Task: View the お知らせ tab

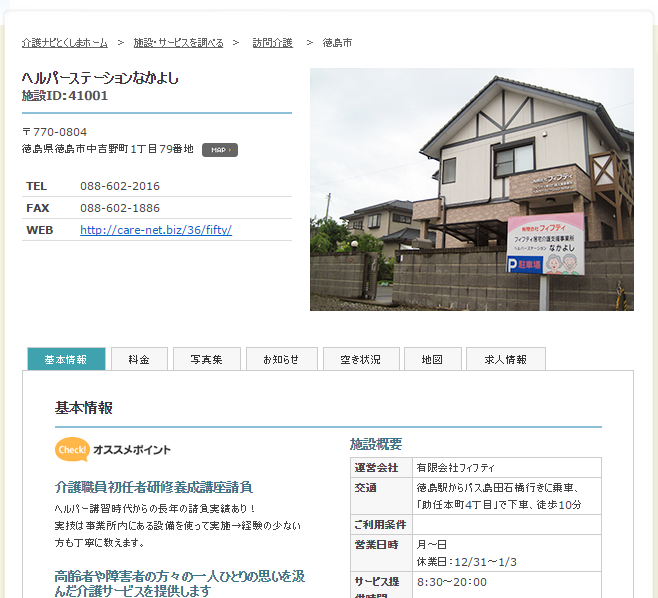Action: [x=281, y=359]
